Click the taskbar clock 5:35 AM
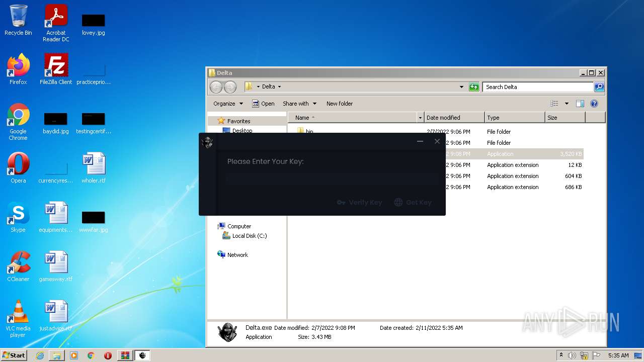Viewport: 644px width, 362px height. pos(618,355)
